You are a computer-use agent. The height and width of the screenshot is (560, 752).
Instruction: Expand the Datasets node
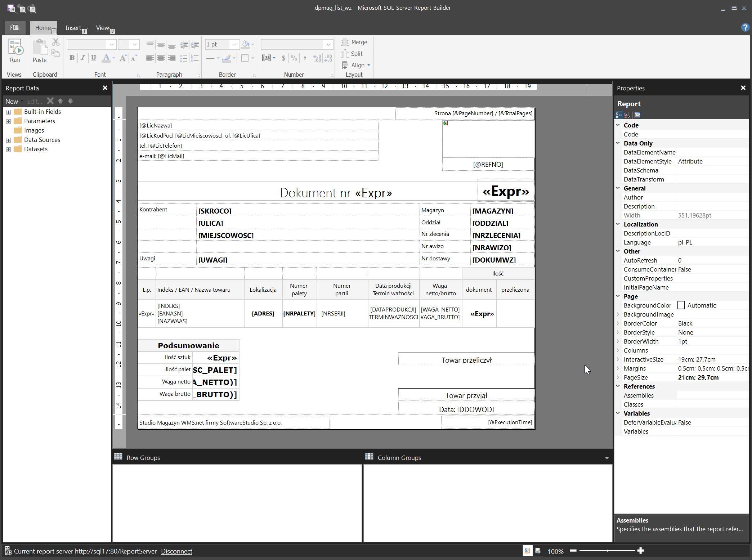[x=8, y=149]
